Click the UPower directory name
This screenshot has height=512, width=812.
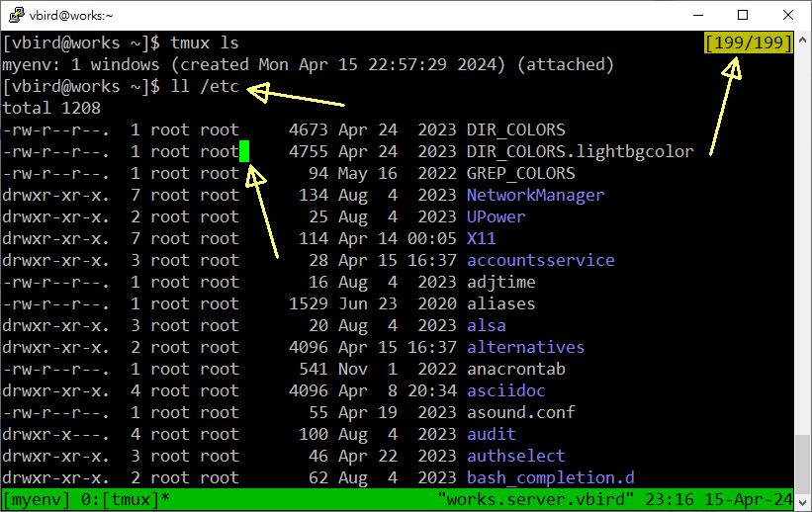(496, 216)
